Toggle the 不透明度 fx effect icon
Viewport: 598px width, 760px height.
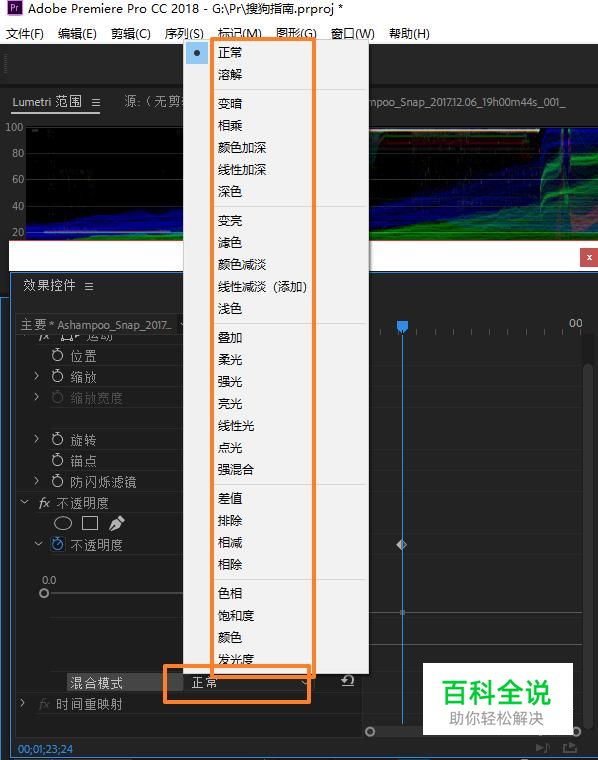click(44, 503)
